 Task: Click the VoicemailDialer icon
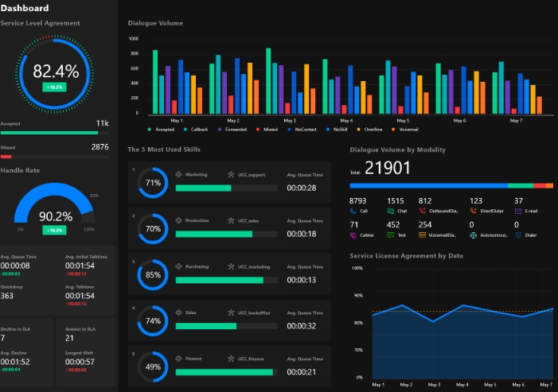coord(422,235)
